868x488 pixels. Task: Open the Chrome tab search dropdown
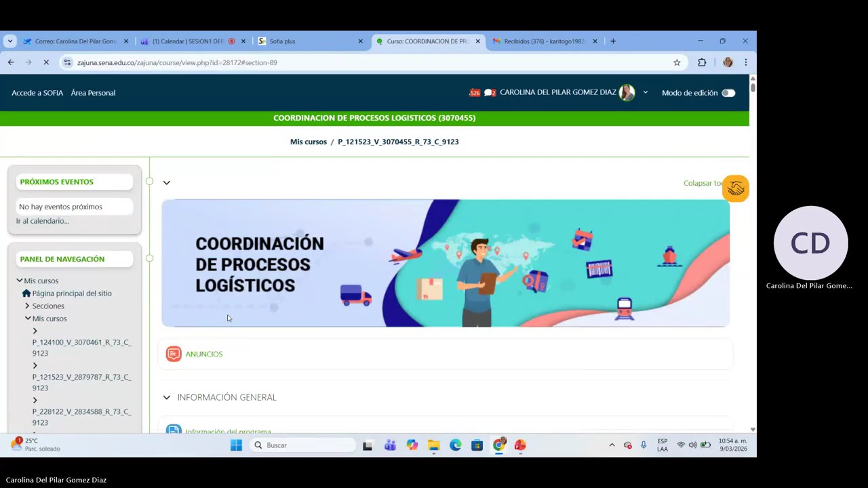9,41
